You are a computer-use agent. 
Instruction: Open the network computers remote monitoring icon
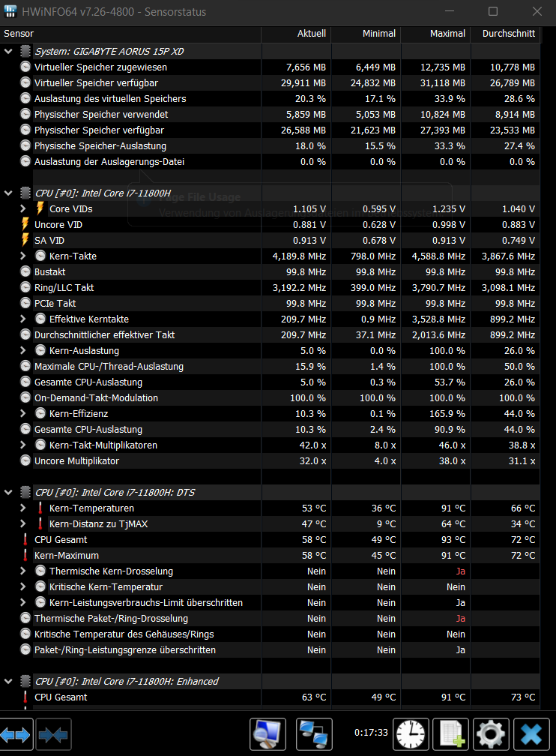coord(314,734)
